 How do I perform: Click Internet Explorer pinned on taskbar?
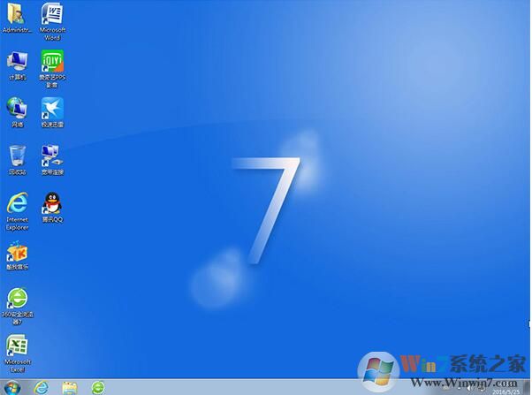tap(41, 388)
